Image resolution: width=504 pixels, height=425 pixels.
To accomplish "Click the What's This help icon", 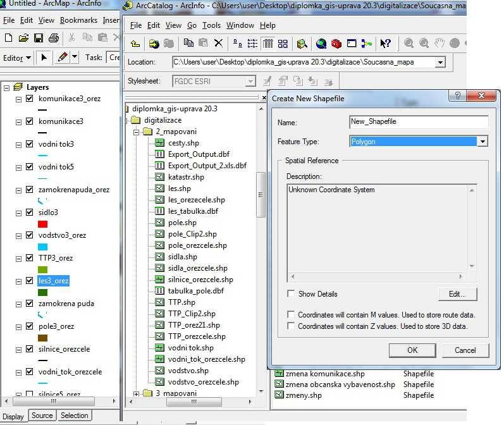I will coord(385,43).
